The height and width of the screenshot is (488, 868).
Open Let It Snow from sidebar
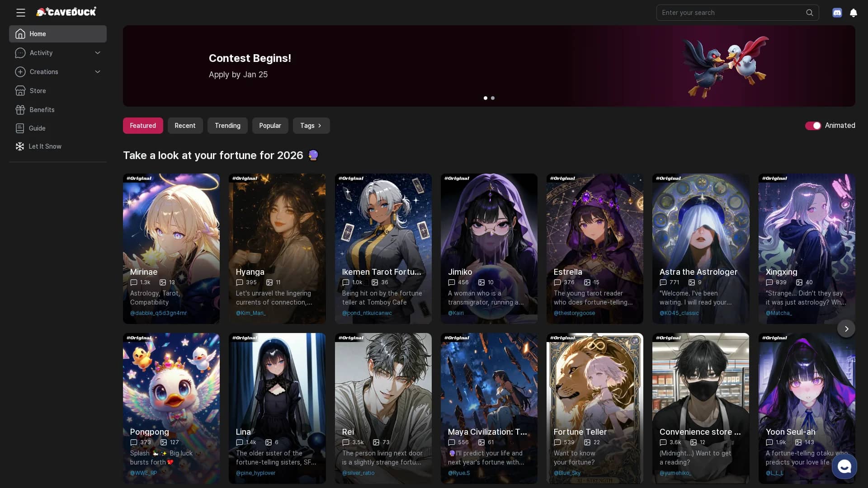(58, 146)
